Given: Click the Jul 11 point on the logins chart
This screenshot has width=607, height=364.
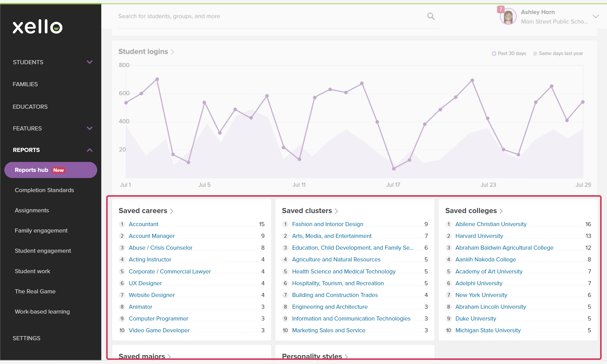Looking at the screenshot, I should [299, 159].
